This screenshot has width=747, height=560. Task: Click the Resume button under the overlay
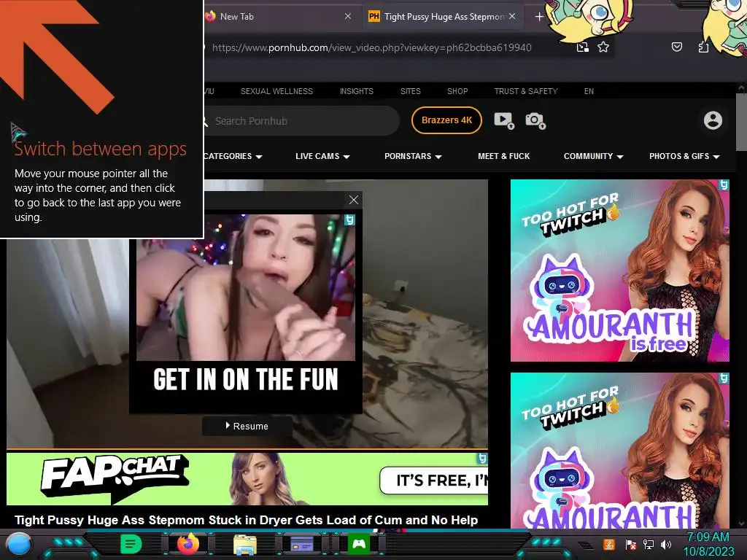(247, 426)
